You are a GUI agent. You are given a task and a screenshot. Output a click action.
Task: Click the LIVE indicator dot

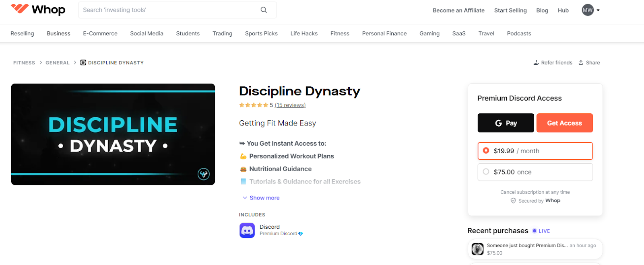click(x=535, y=231)
